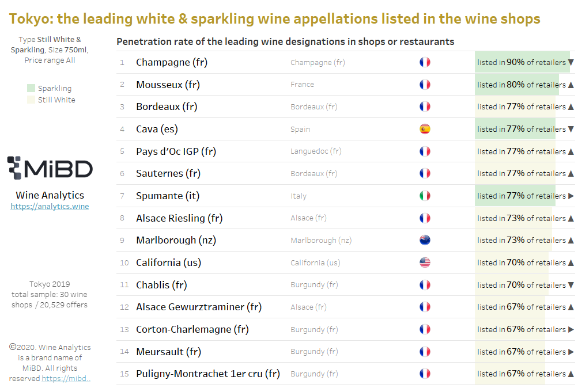This screenshot has width=578, height=392.
Task: Click the MiBD logo
Action: tap(50, 168)
